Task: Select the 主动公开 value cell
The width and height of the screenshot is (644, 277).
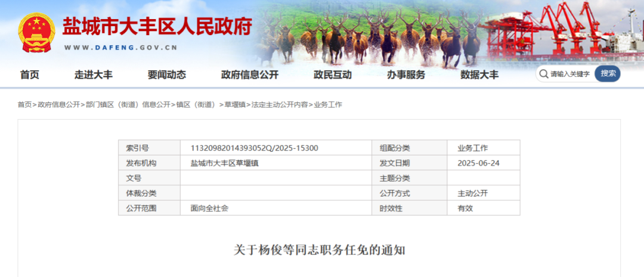Action: [484, 193]
